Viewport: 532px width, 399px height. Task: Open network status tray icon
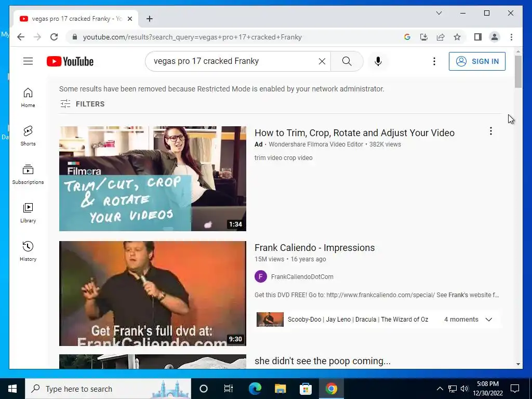tap(453, 389)
